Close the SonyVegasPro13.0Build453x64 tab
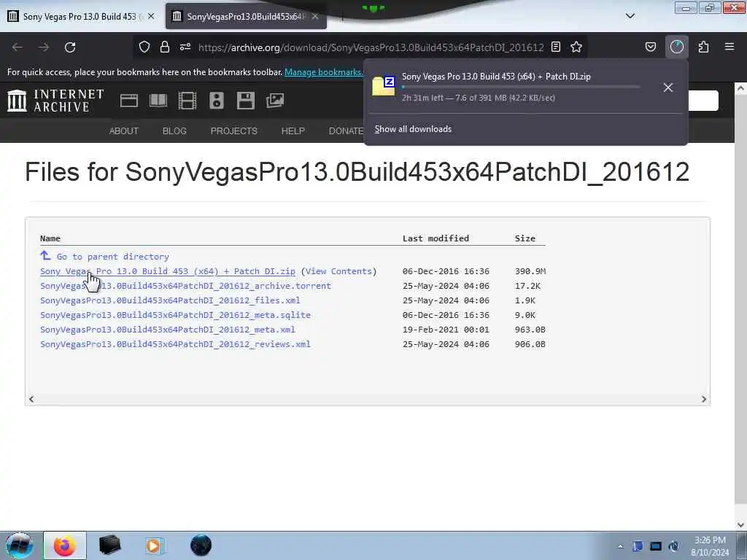Screen dimensions: 747x560 coord(315,16)
